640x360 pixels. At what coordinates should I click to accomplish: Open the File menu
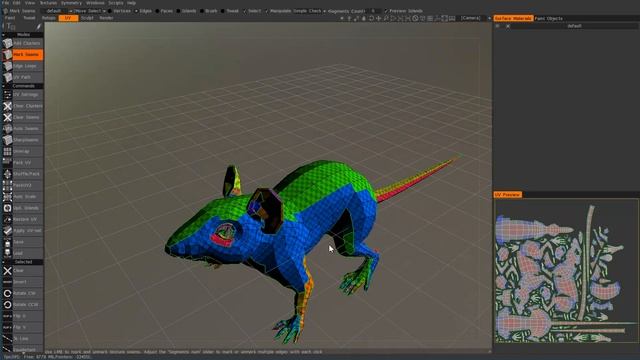coord(6,3)
